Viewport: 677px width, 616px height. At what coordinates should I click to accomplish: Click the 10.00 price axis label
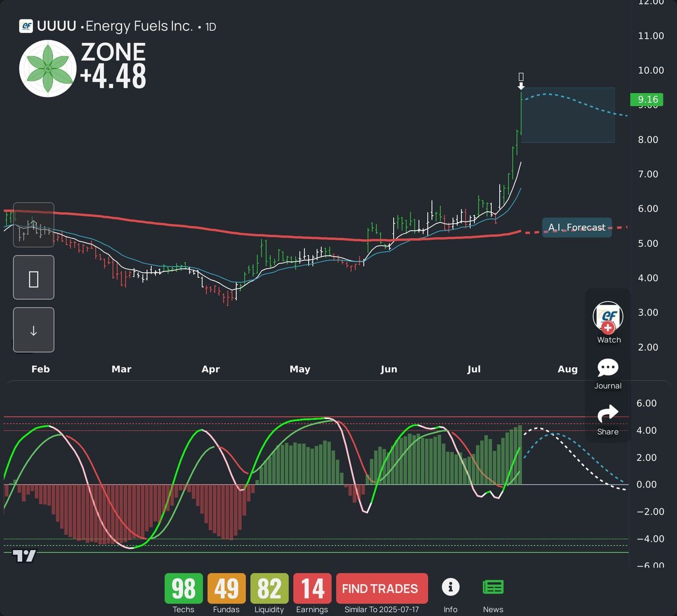(x=651, y=70)
